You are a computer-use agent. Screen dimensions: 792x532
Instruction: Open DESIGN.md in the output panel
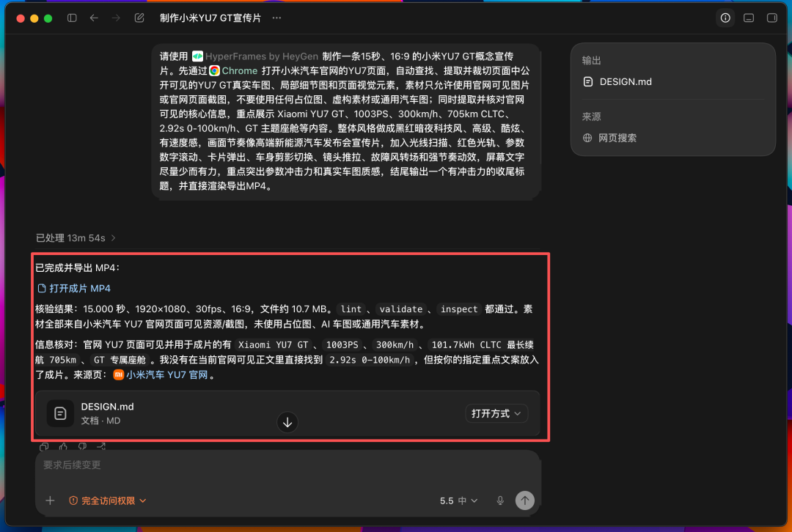coord(626,82)
